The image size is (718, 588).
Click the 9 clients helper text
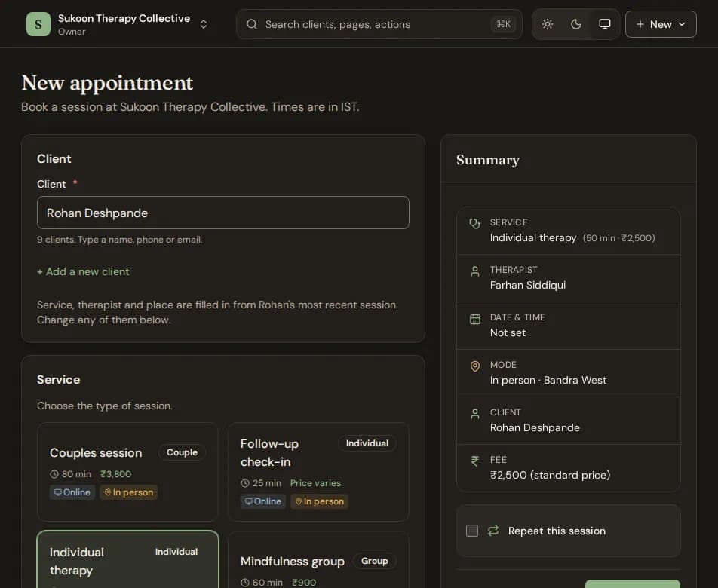pos(119,240)
